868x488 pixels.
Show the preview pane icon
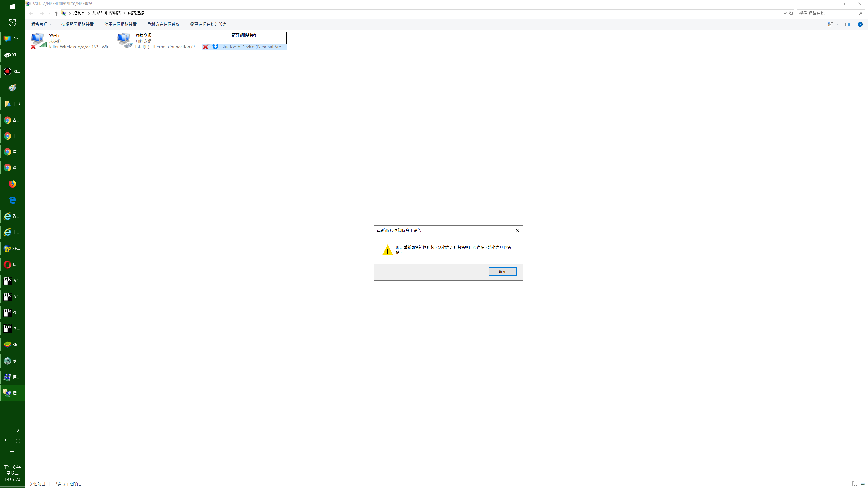848,24
